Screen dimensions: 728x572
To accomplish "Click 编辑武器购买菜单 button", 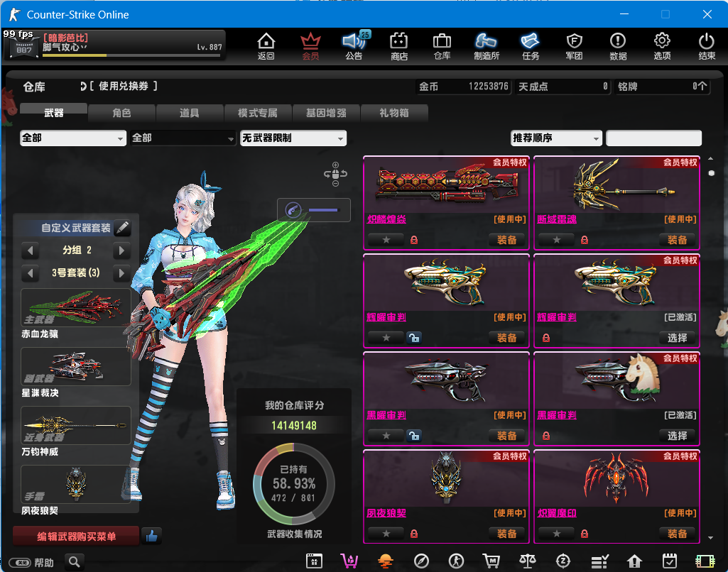I will point(76,537).
